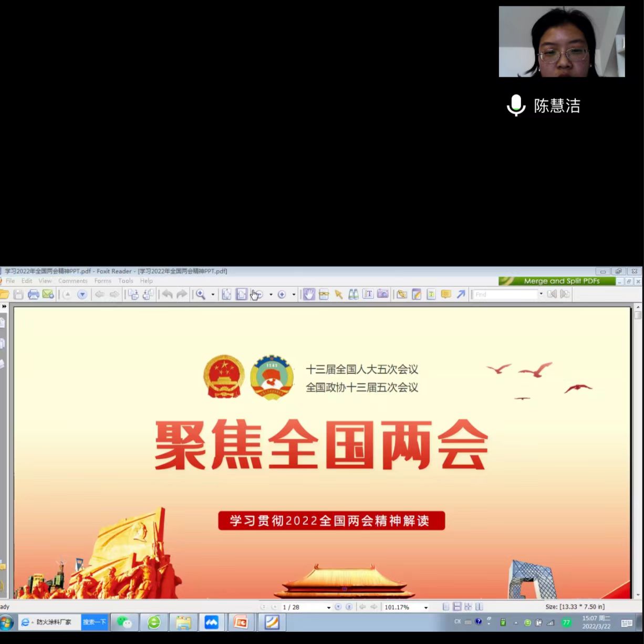This screenshot has height=644, width=644.
Task: Click the 搜索一下 search button in taskbar
Action: [95, 622]
